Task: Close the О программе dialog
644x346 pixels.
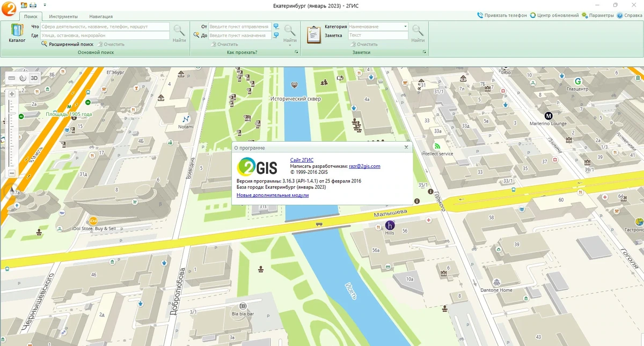Action: click(x=406, y=147)
